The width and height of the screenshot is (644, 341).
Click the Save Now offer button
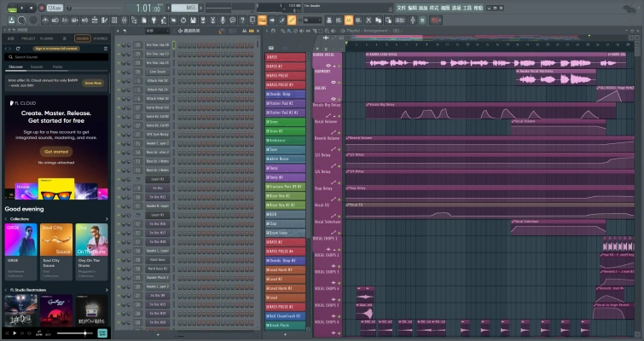coord(92,83)
